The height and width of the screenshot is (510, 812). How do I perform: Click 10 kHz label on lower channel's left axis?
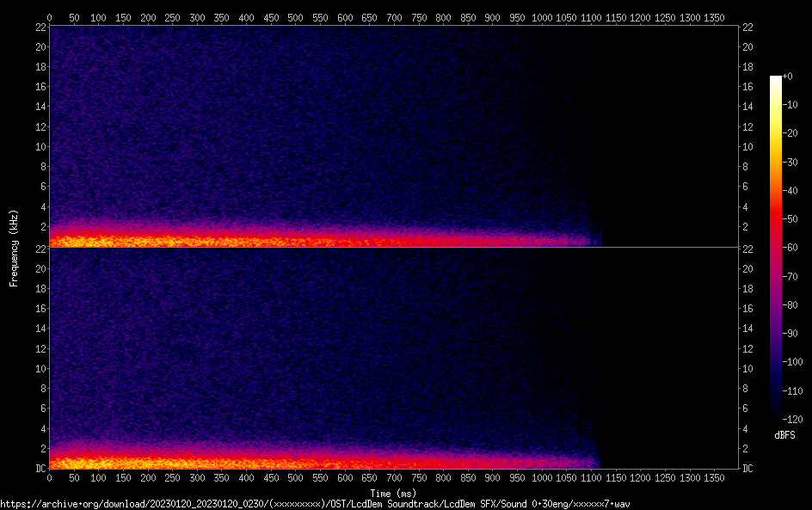click(x=40, y=368)
